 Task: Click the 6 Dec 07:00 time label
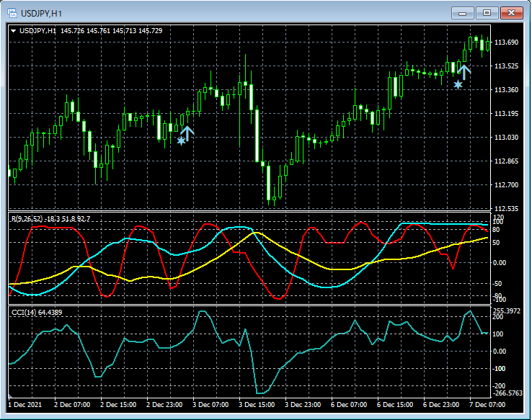point(347,405)
